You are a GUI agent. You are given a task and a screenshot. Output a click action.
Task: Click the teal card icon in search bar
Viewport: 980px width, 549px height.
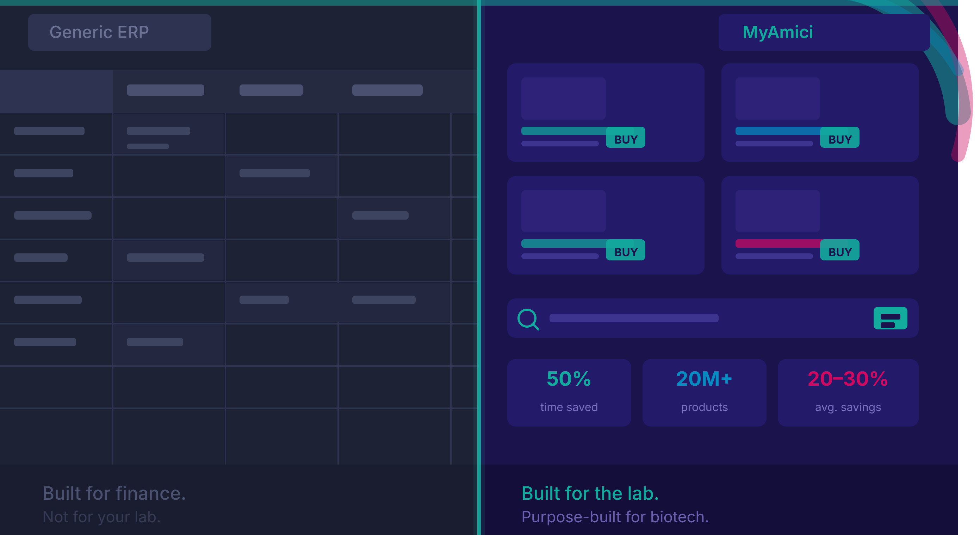(890, 318)
